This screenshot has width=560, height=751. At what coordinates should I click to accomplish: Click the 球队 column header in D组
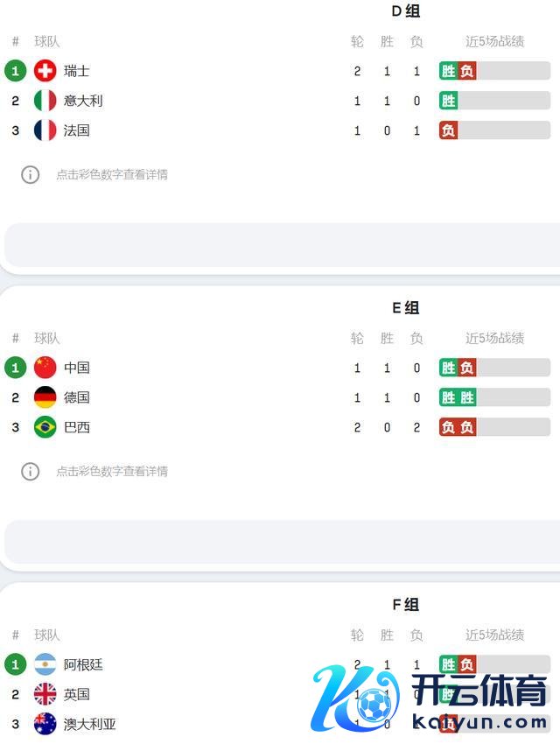pos(47,41)
